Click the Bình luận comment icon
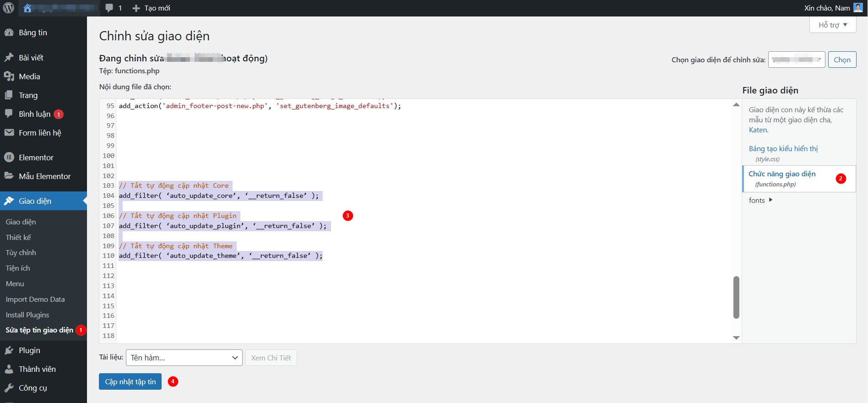Viewport: 868px width, 403px height. coord(9,114)
